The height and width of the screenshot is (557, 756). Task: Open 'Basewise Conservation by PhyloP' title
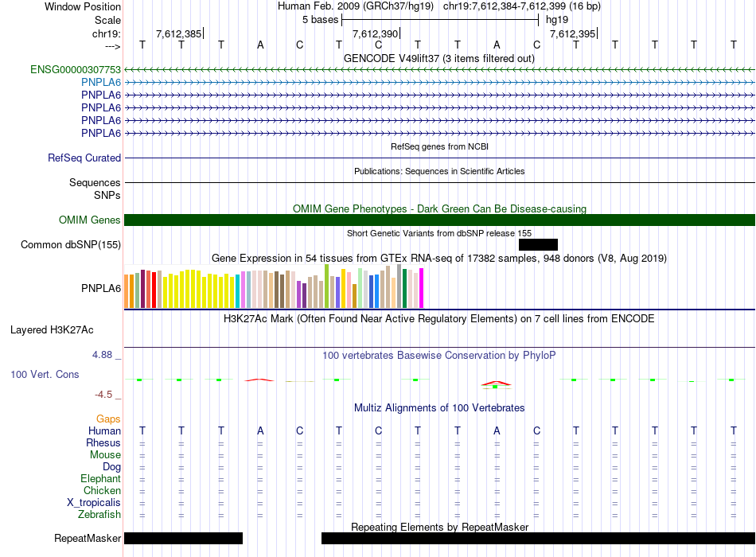point(439,356)
